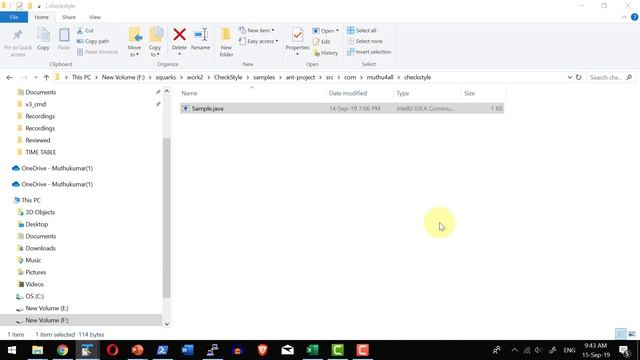640x360 pixels.
Task: Click Select all
Action: click(x=362, y=31)
